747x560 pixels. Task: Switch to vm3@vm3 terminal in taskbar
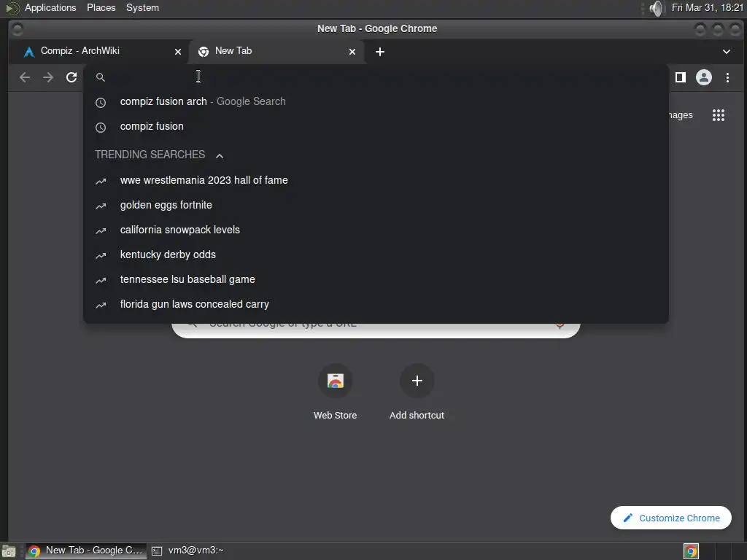point(187,551)
